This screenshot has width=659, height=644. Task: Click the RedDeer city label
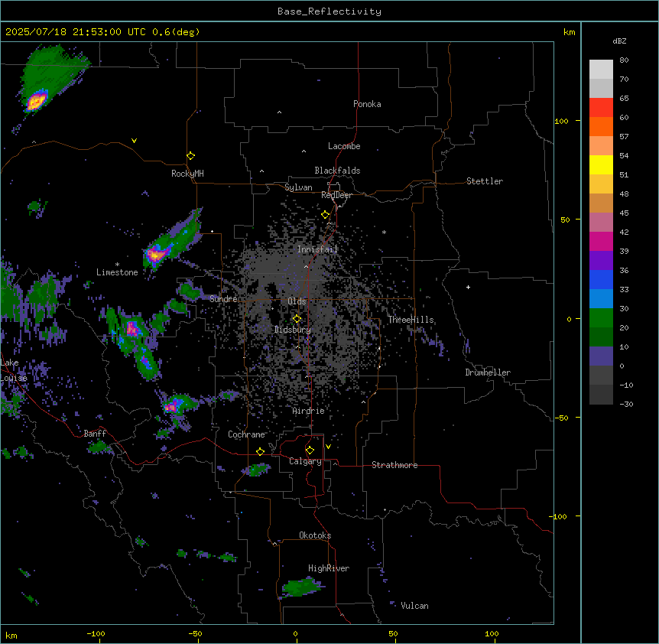click(x=336, y=195)
